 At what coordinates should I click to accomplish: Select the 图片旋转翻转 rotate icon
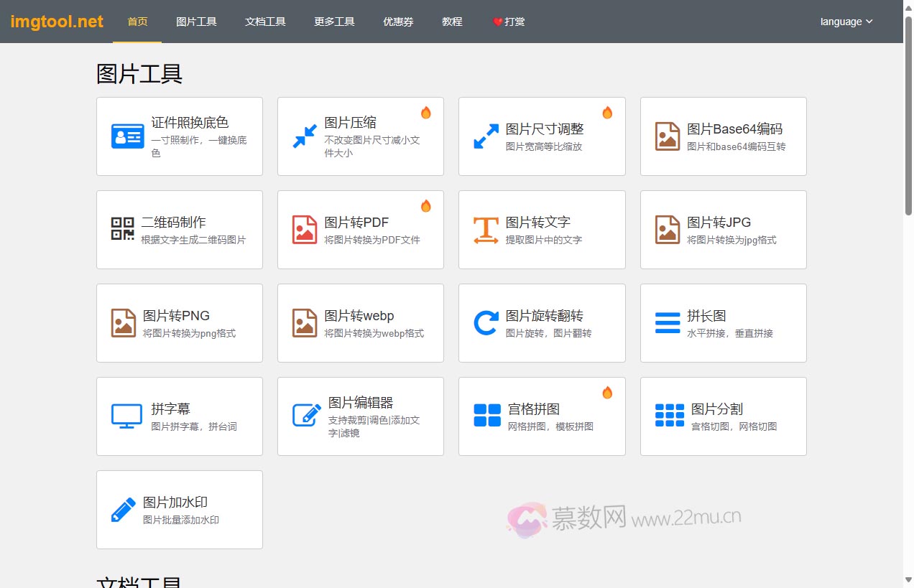point(486,322)
